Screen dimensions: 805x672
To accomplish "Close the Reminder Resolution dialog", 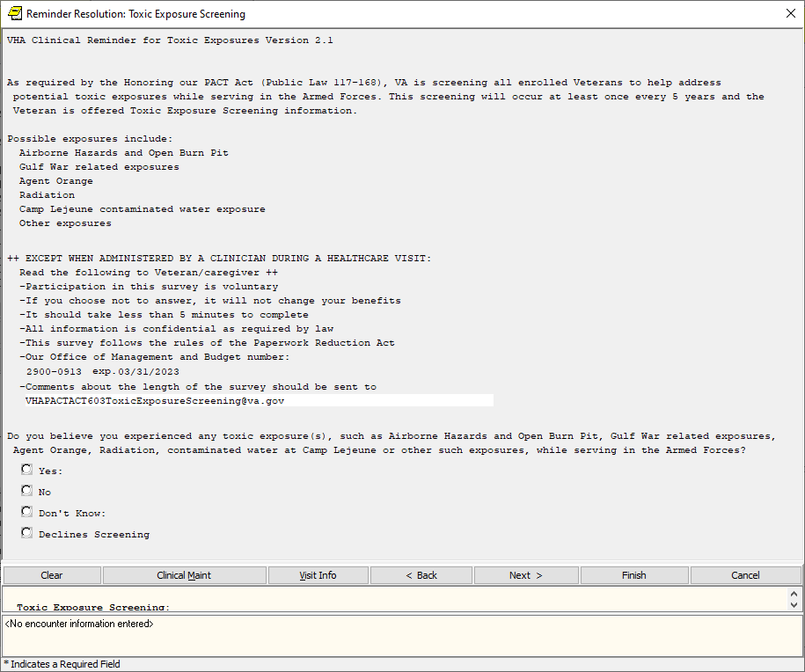I will point(789,13).
